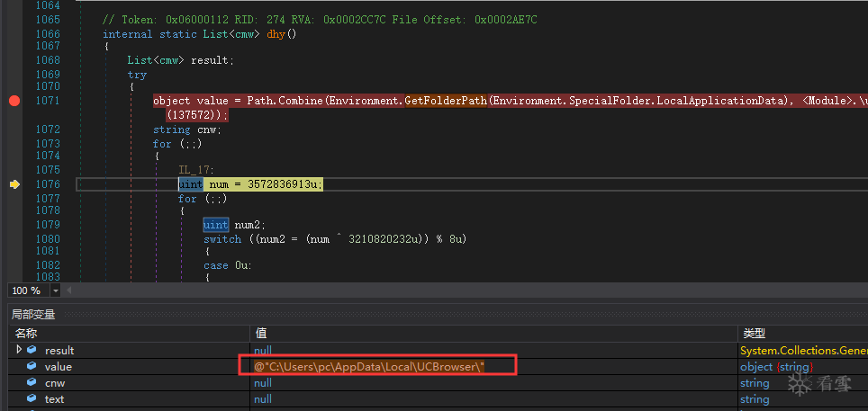
Task: Remove the red breakpoint on line 1071
Action: coord(14,101)
